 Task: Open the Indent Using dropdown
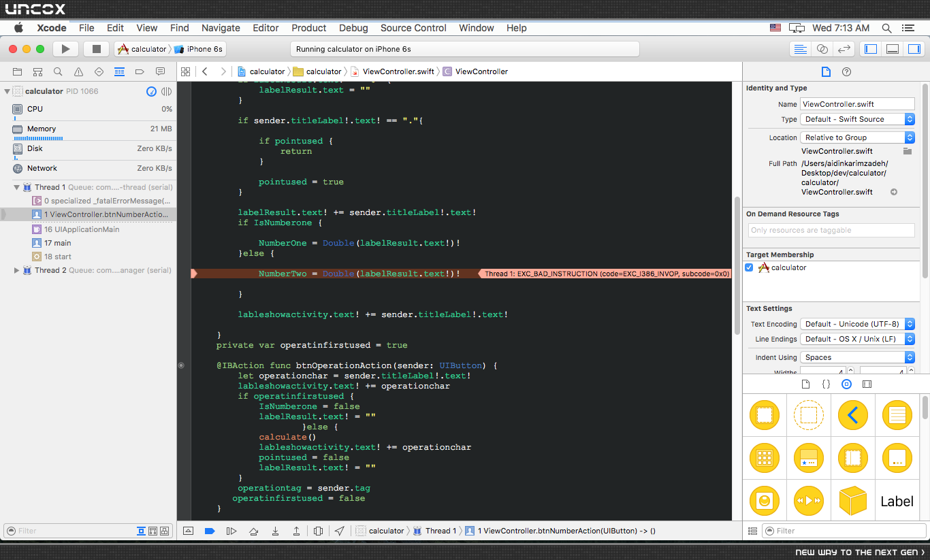(x=857, y=357)
